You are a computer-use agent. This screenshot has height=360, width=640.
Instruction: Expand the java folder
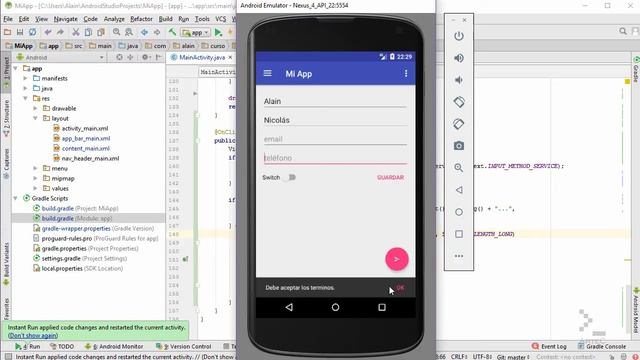coord(26,88)
